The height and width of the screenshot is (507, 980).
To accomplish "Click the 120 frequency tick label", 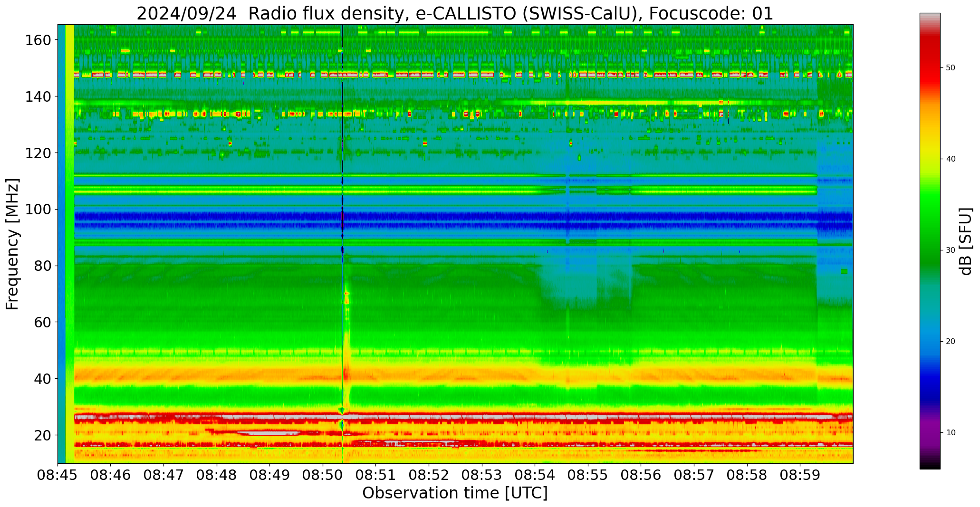I will (38, 153).
